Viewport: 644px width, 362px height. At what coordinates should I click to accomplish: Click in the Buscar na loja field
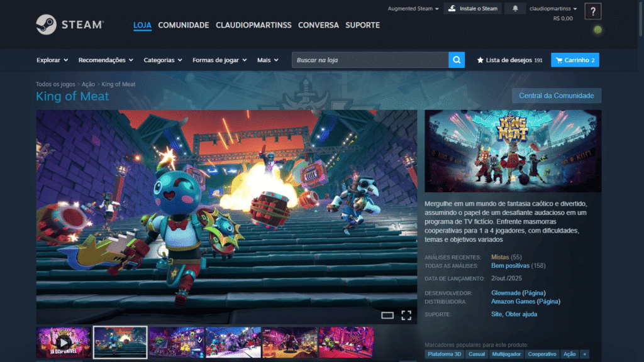(x=370, y=60)
